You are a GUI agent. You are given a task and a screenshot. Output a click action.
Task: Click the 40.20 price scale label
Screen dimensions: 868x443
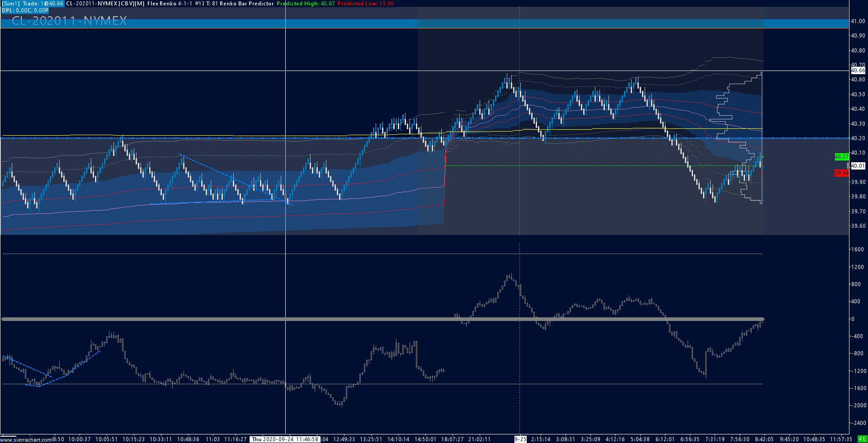click(858, 138)
